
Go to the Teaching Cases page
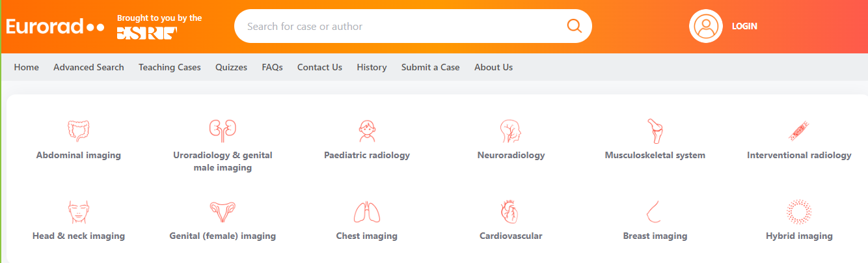pos(170,67)
